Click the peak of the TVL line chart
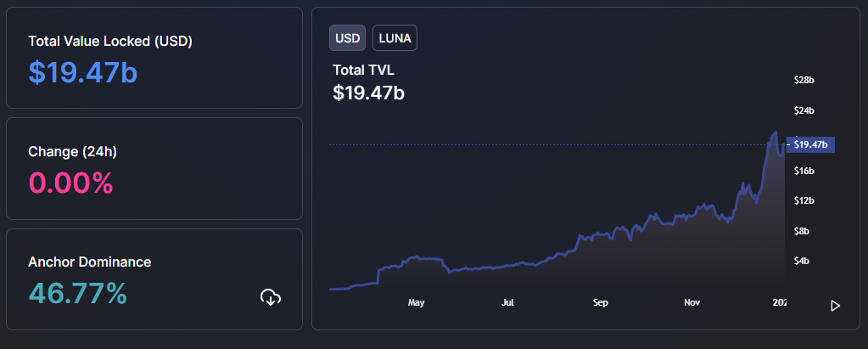The width and height of the screenshot is (868, 349). (776, 132)
